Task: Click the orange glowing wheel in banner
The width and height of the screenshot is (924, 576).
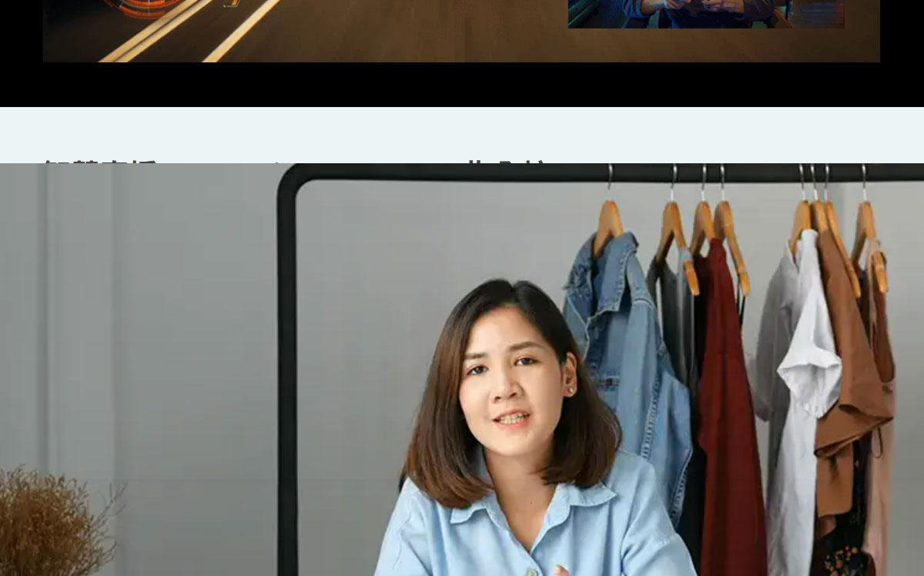Action: [146, 6]
